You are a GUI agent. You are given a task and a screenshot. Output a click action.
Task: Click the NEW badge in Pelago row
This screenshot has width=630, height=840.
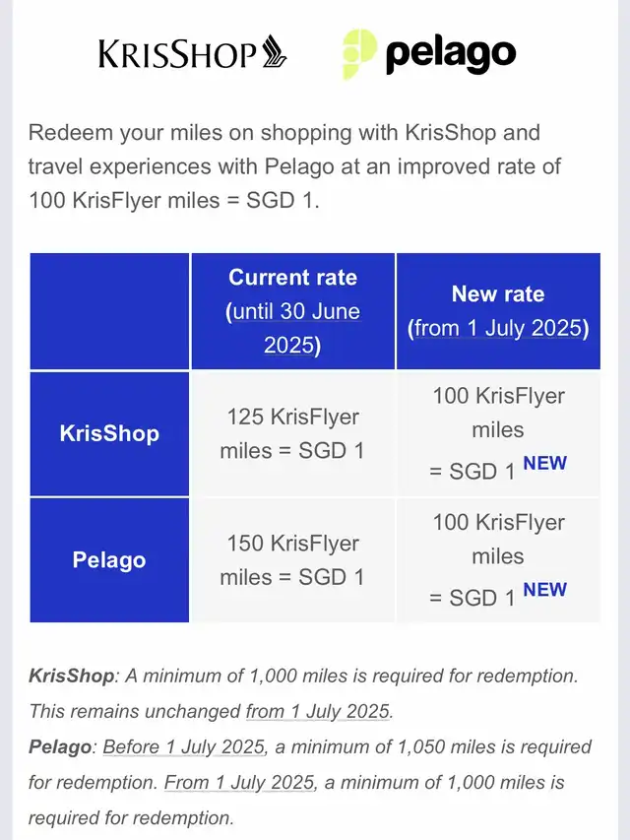tap(544, 590)
